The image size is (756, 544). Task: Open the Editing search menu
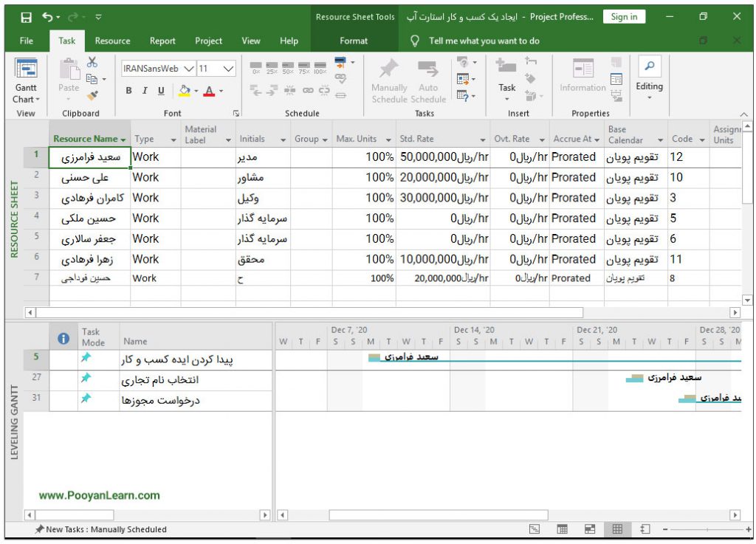(649, 77)
